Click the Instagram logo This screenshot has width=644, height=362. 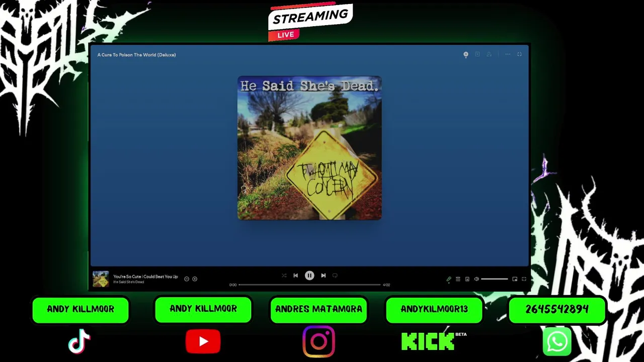click(319, 341)
